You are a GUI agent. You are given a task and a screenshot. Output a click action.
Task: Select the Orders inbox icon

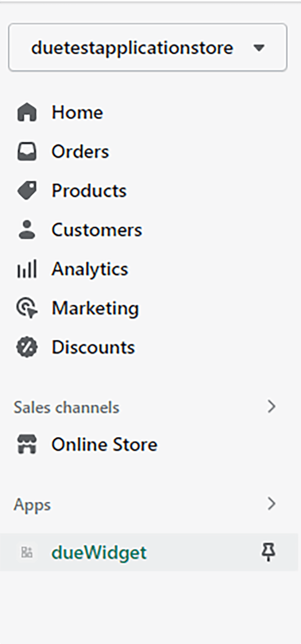coord(27,151)
